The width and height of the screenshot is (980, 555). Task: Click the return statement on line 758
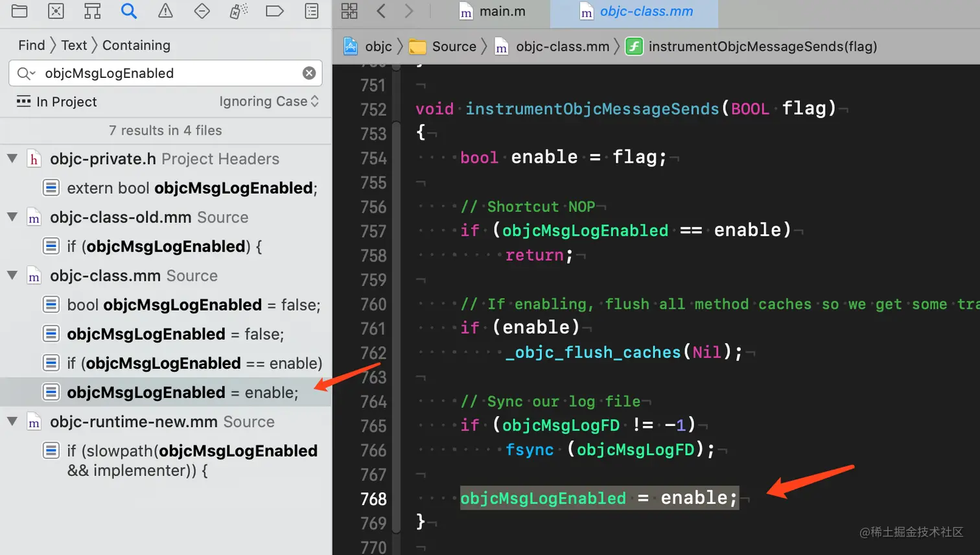(x=539, y=255)
